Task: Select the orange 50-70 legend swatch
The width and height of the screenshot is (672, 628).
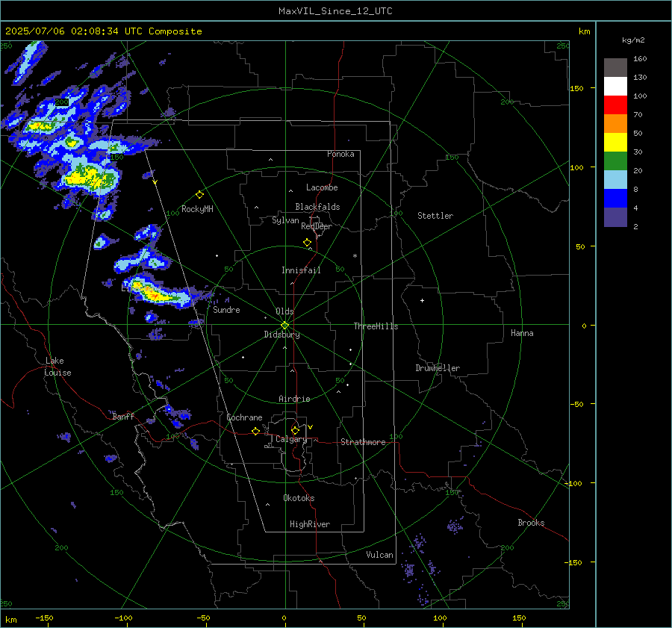Action: pos(615,124)
